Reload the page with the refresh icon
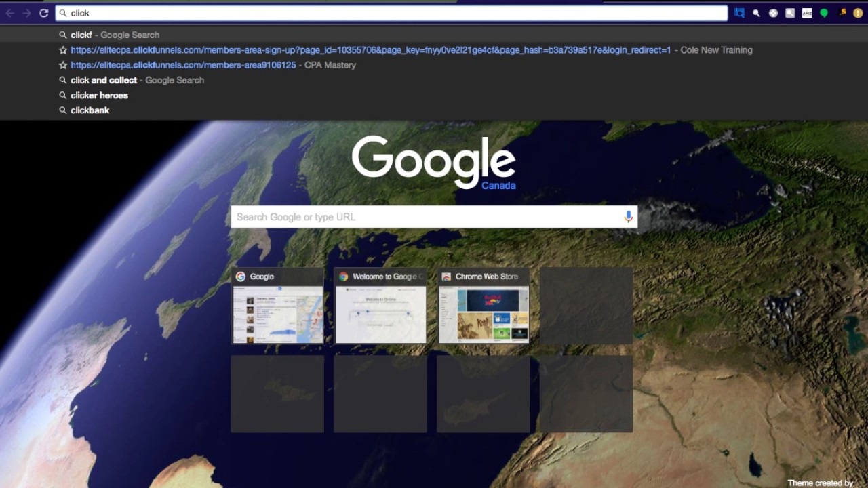 click(44, 13)
